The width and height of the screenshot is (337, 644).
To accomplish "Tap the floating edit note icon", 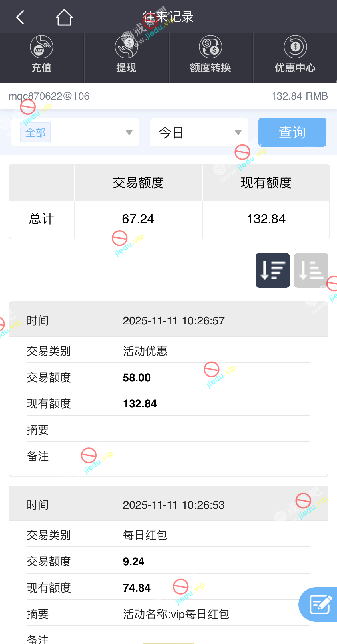I will pos(320,604).
